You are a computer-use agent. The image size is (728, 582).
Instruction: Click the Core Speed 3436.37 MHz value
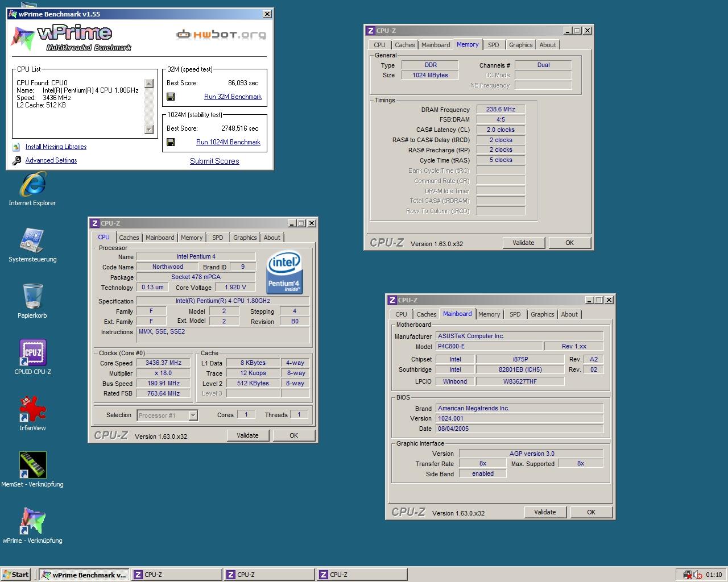[163, 363]
